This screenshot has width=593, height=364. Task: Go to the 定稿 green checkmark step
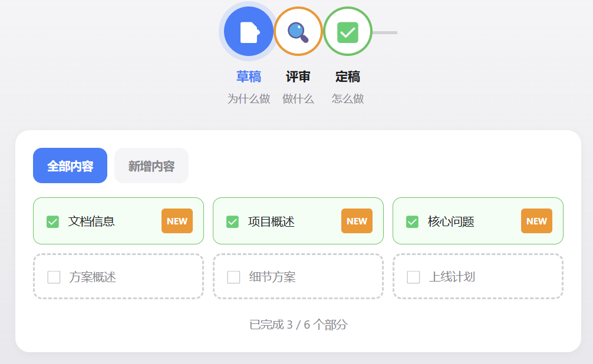348,31
